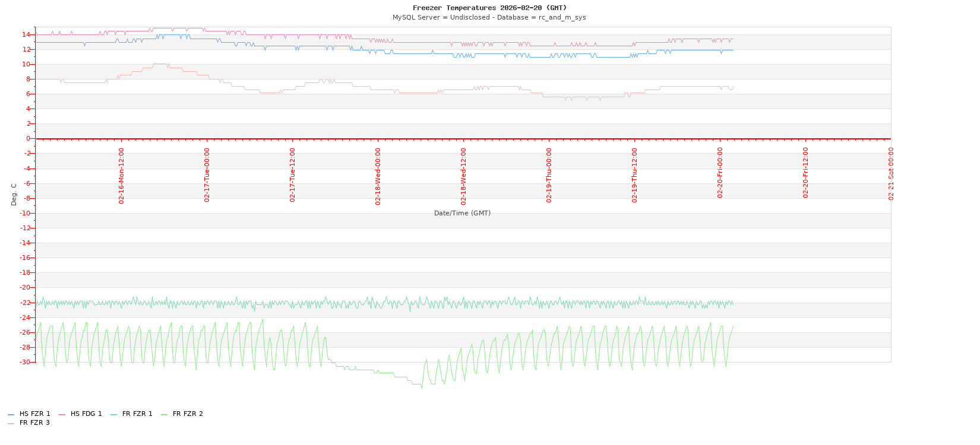Click the Deg. C vertical axis title
This screenshot has width=980, height=445.
click(x=14, y=194)
